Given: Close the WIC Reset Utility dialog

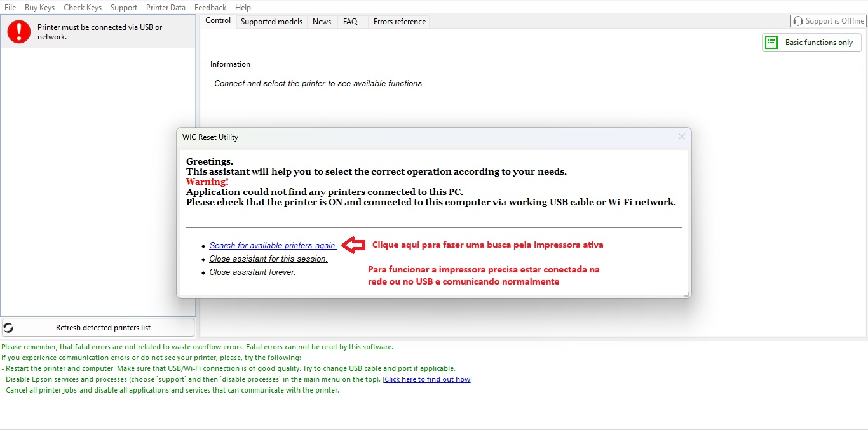Looking at the screenshot, I should 681,137.
